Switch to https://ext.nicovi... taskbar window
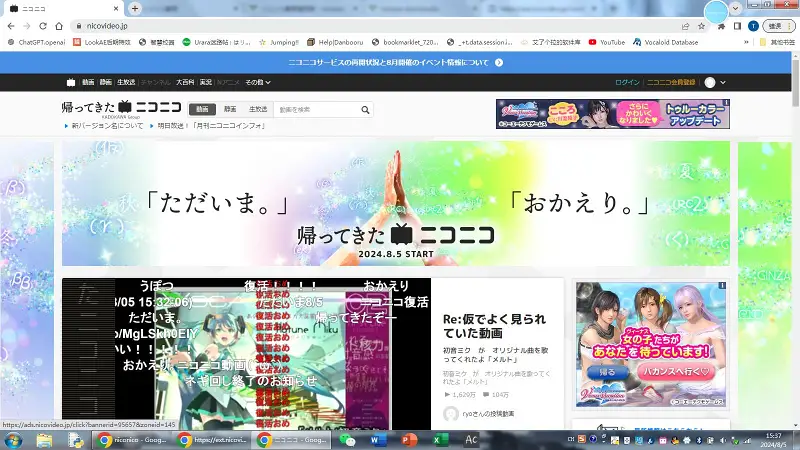 212,440
